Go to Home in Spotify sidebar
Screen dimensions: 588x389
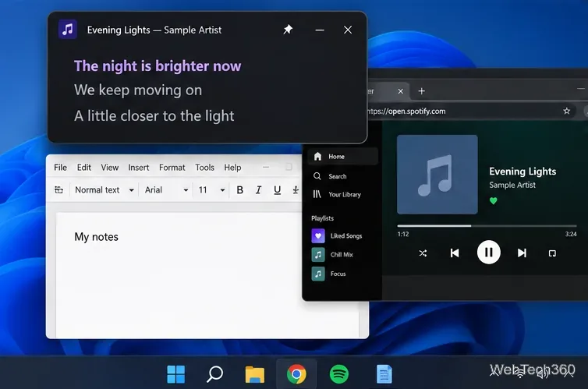tap(343, 156)
